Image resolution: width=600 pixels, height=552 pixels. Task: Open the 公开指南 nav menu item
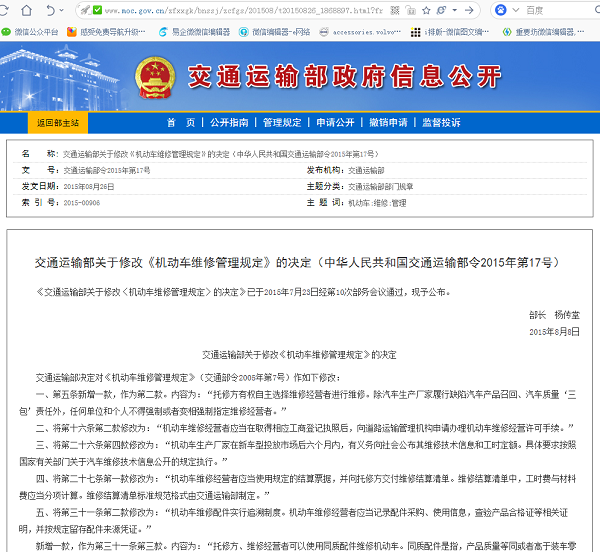coord(229,122)
